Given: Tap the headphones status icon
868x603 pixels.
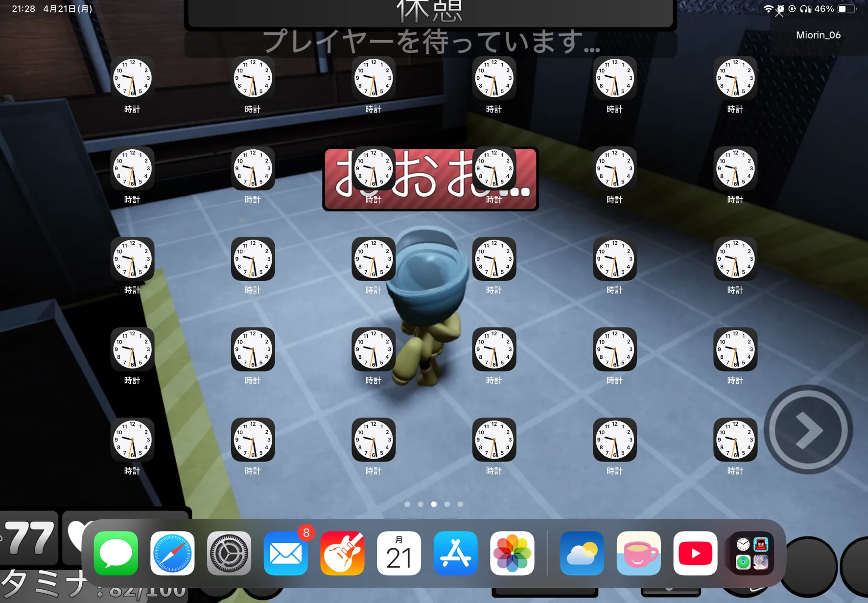Looking at the screenshot, I should tap(805, 9).
